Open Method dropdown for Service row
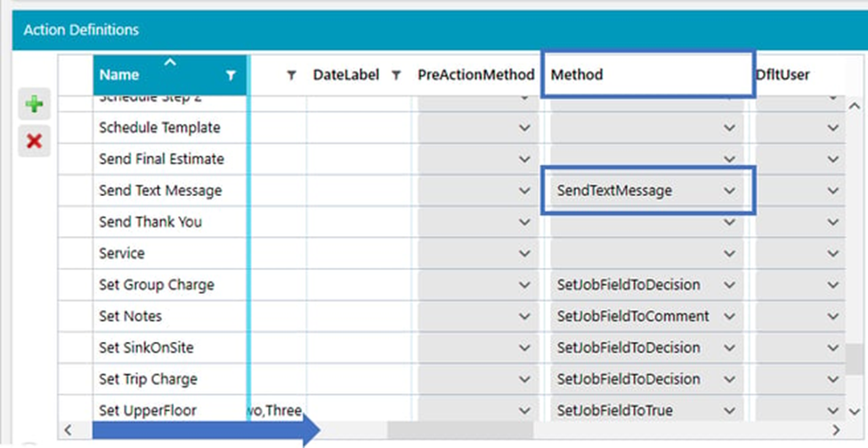The width and height of the screenshot is (868, 448). click(x=730, y=254)
